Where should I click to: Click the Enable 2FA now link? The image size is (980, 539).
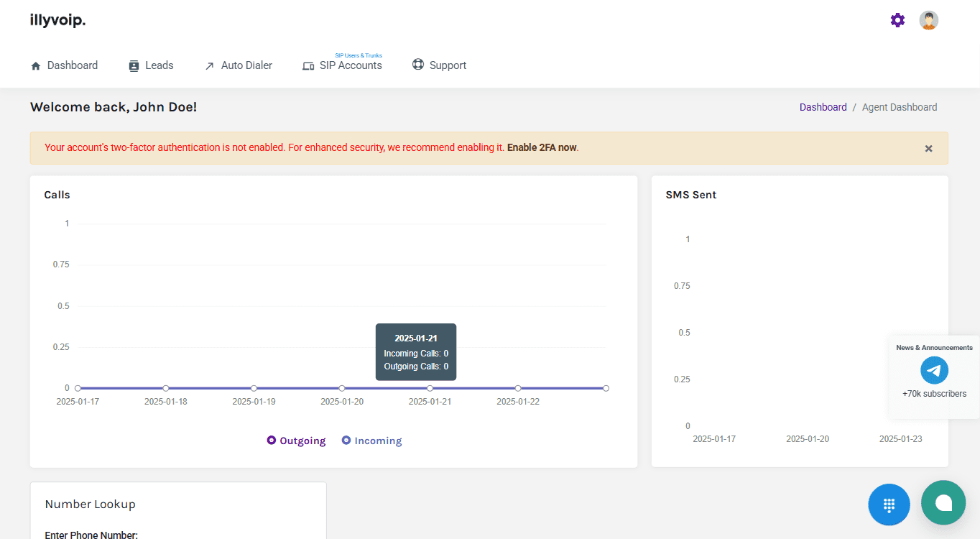(542, 147)
